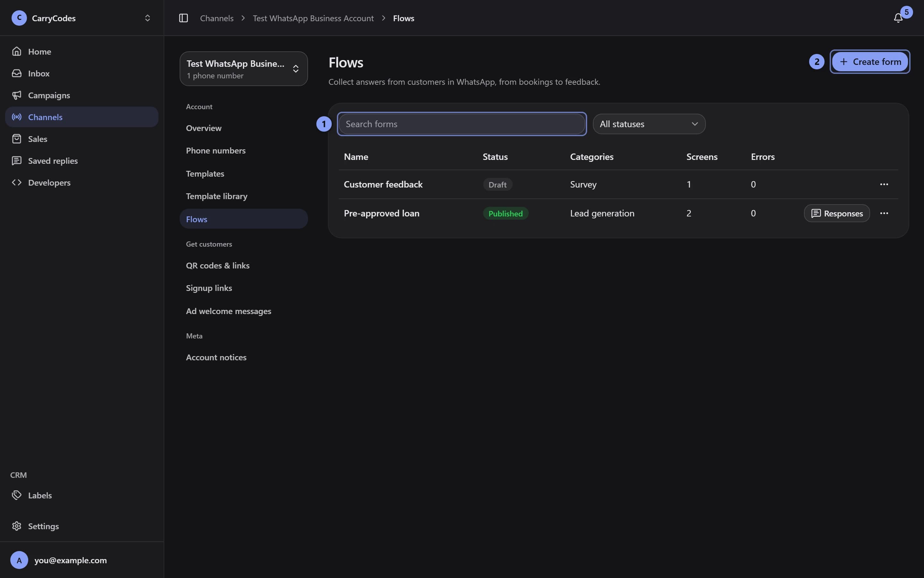Click the you@example.com account label
Viewport: 924px width, 578px height.
point(71,560)
